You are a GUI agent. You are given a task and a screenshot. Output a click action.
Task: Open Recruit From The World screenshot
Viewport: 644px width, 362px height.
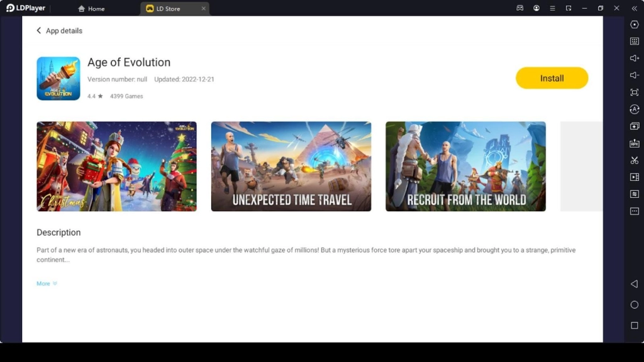click(x=466, y=166)
